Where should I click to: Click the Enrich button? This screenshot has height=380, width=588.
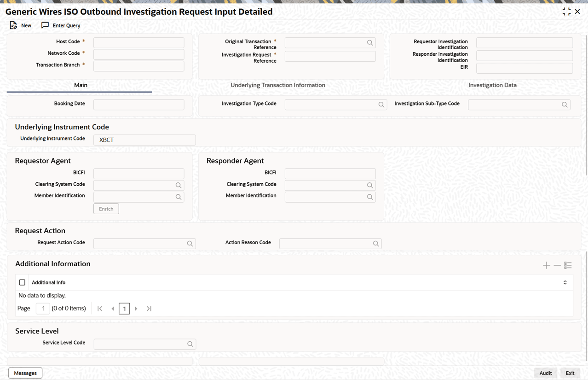click(106, 209)
